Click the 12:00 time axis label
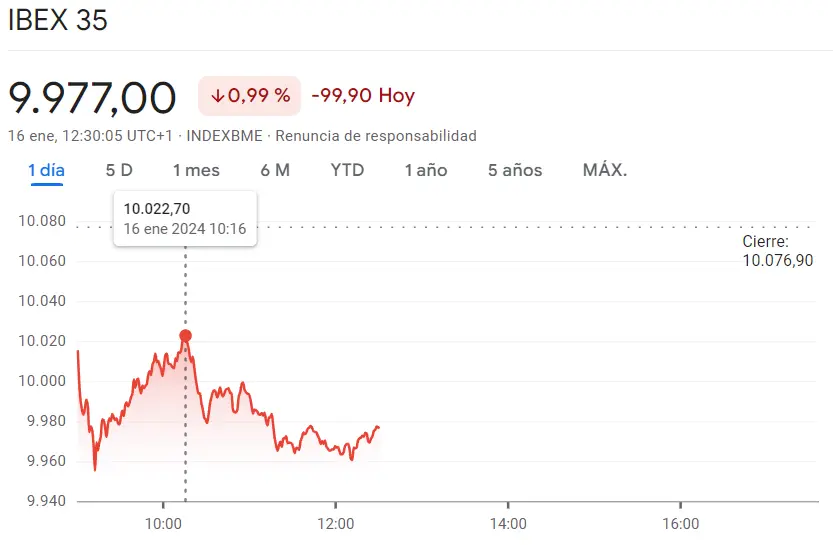This screenshot has width=833, height=545. [335, 523]
